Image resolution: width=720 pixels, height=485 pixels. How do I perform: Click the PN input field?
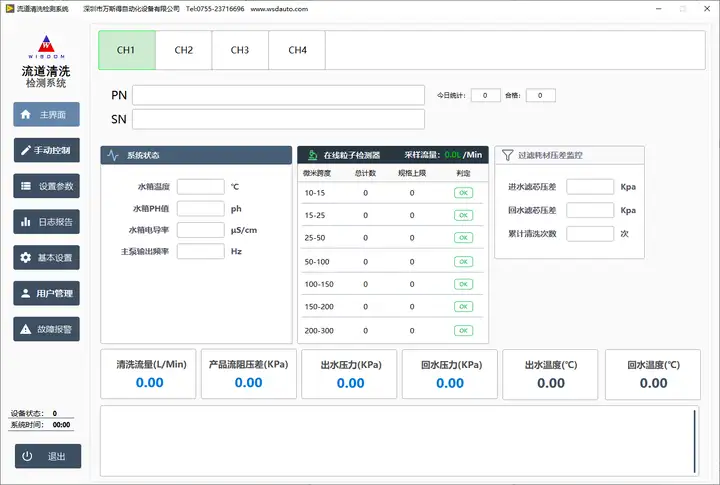point(278,95)
